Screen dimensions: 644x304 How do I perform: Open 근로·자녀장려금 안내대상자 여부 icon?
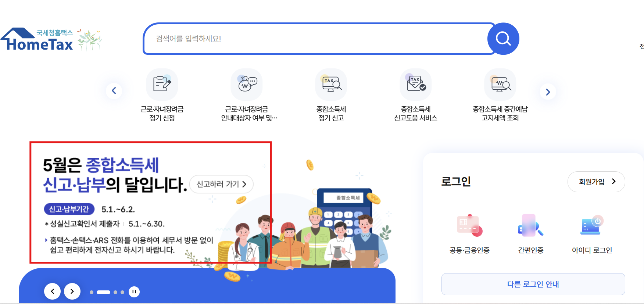click(x=247, y=85)
